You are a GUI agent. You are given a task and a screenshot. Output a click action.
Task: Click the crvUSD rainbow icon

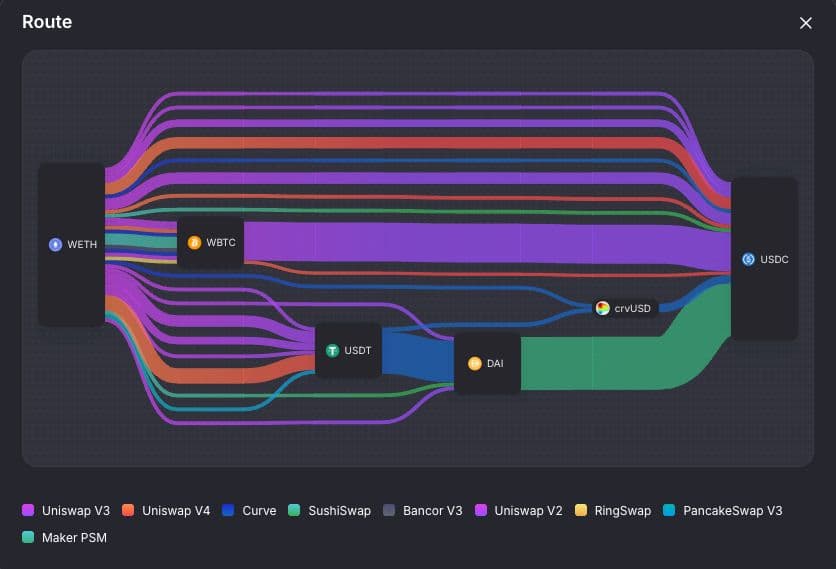click(x=602, y=308)
